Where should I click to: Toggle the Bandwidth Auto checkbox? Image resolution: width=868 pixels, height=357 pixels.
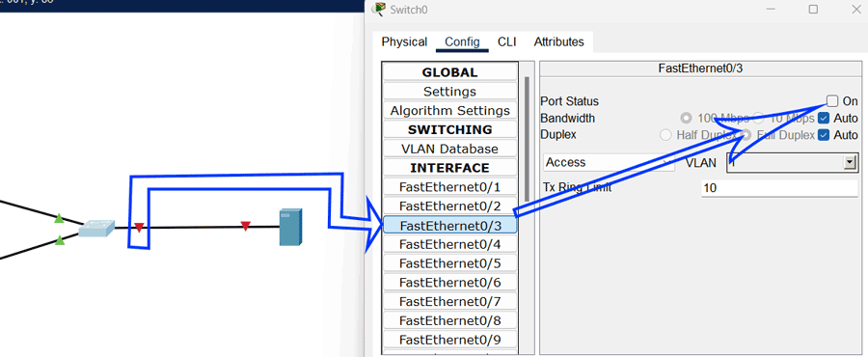coord(824,118)
